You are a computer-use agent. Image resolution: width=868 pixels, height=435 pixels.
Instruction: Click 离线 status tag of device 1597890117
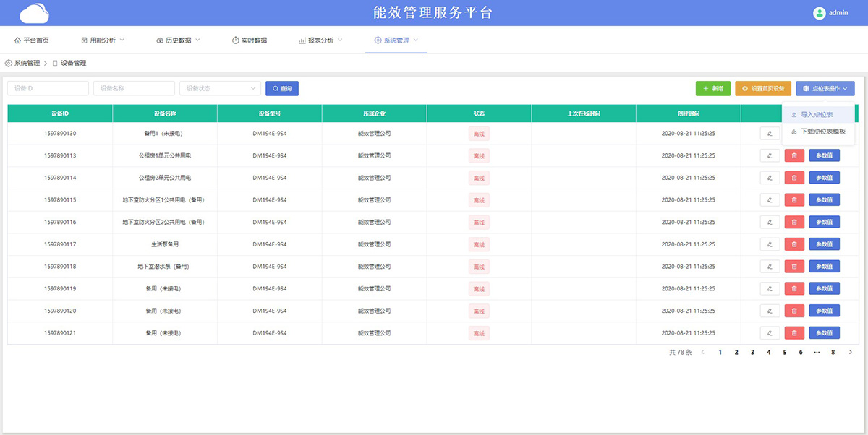point(479,244)
